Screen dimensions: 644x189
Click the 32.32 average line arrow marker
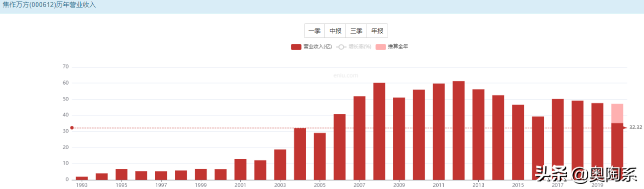pos(624,128)
